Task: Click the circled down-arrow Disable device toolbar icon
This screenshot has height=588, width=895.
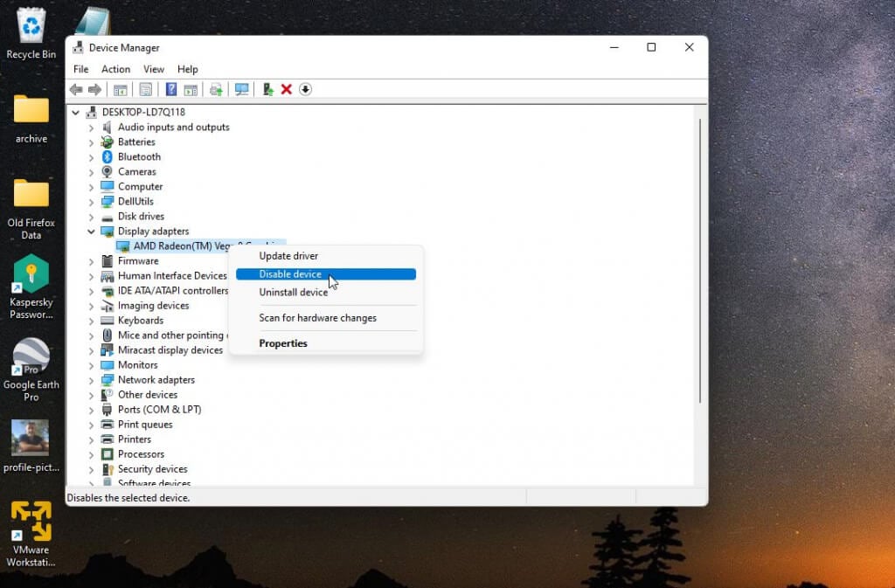Action: pos(305,89)
